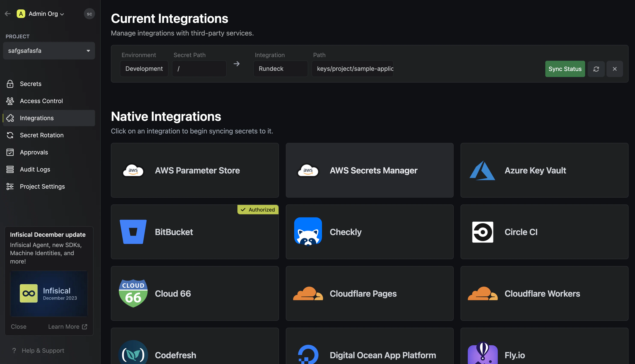Screen dimensions: 635x364
Task: Click the Help question mark icon
Action: coord(14,351)
